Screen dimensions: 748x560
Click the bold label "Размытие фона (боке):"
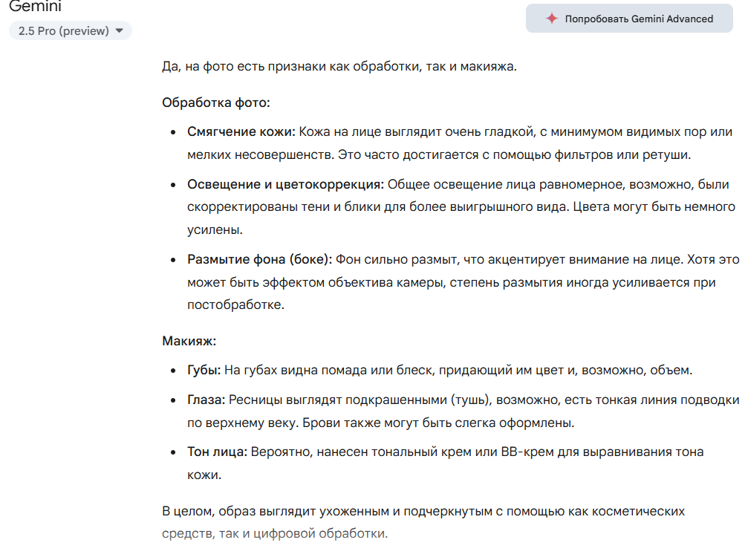[259, 259]
